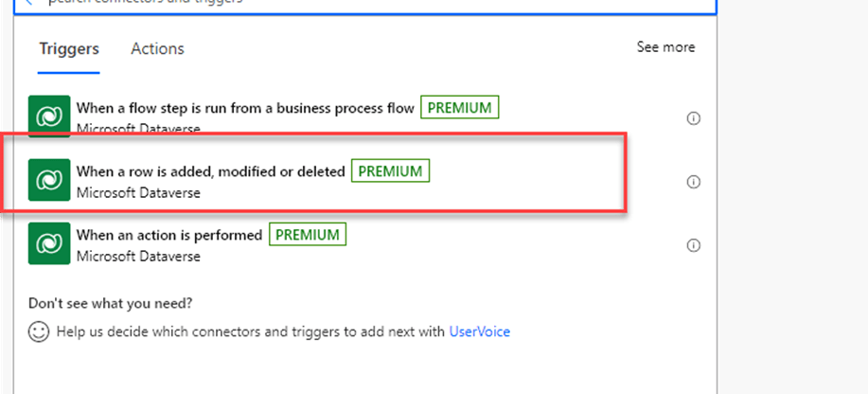Click Dataverse icon for action performed trigger
Image resolution: width=868 pixels, height=394 pixels.
point(47,243)
